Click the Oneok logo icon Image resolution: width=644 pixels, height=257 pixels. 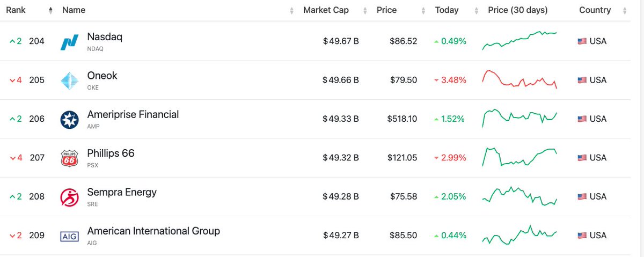(x=70, y=80)
